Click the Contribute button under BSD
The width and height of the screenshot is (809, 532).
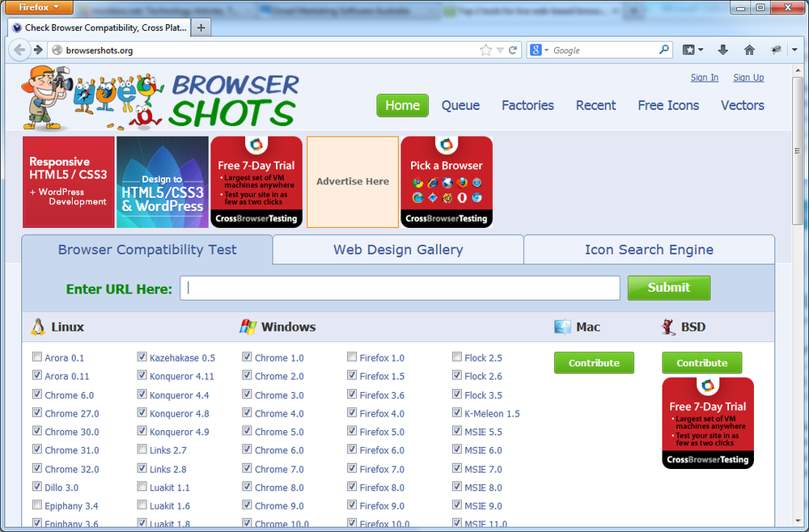tap(701, 363)
